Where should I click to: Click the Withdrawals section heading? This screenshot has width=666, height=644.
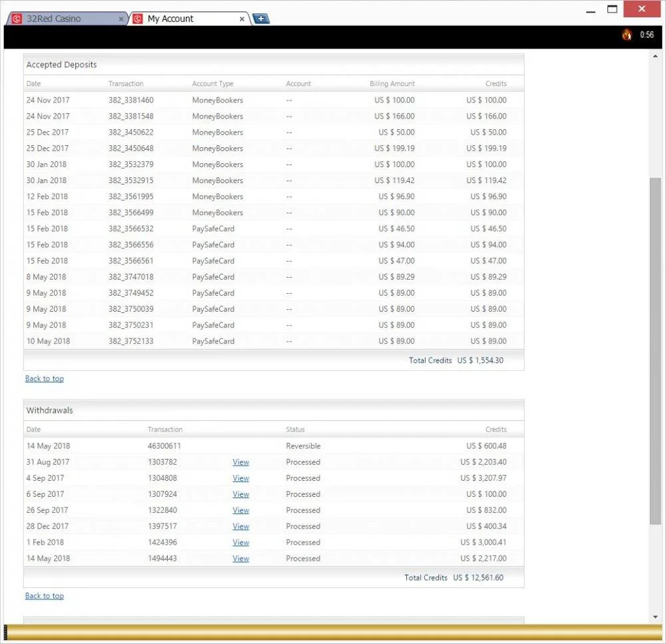point(50,410)
